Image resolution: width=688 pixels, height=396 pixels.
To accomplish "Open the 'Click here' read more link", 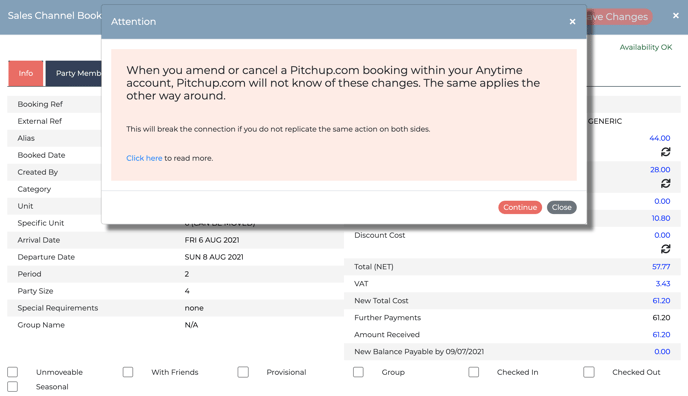I will 144,158.
